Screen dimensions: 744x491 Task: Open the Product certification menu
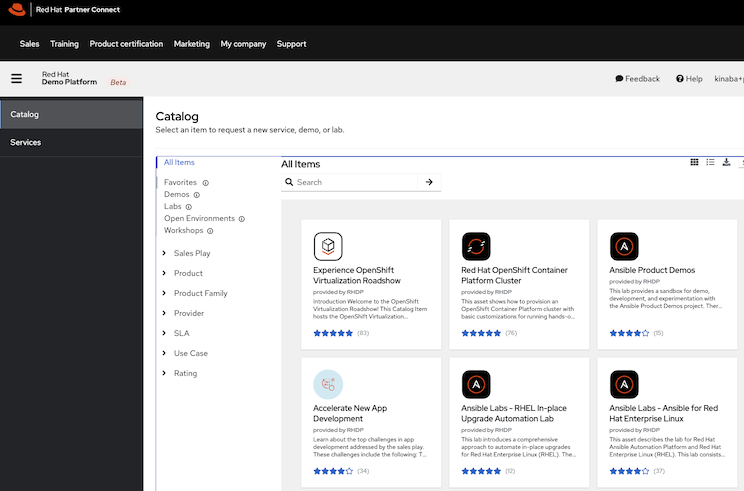click(x=126, y=44)
